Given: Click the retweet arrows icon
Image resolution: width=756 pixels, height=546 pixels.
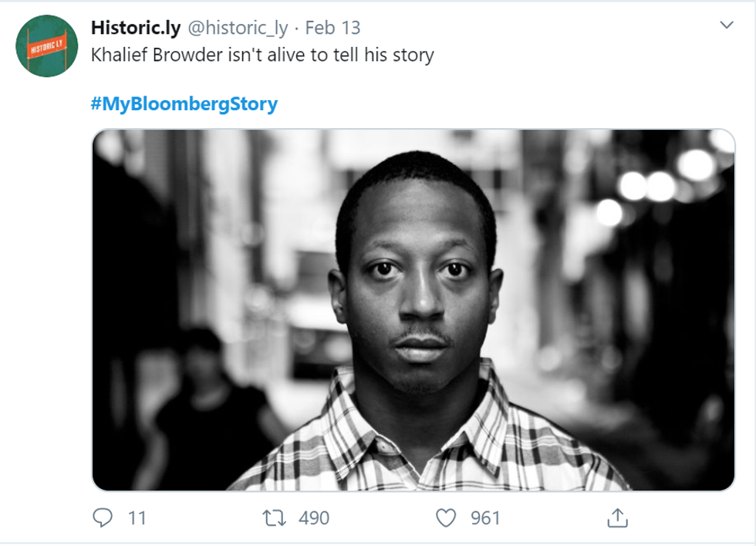Looking at the screenshot, I should [275, 517].
